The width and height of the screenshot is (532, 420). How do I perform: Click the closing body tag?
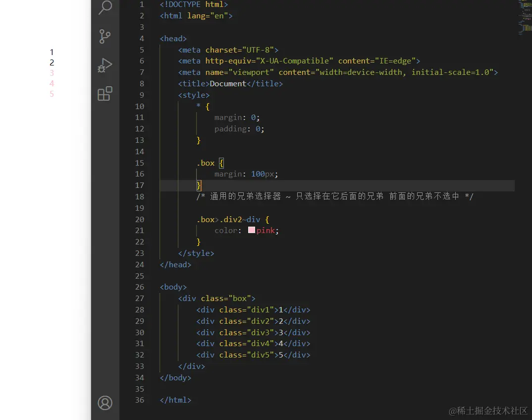[x=175, y=378]
